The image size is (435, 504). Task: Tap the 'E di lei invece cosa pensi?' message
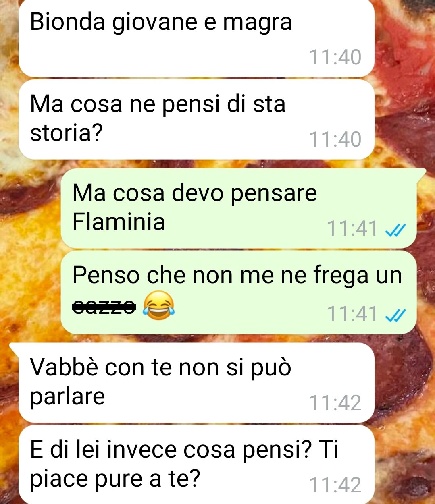(x=197, y=465)
